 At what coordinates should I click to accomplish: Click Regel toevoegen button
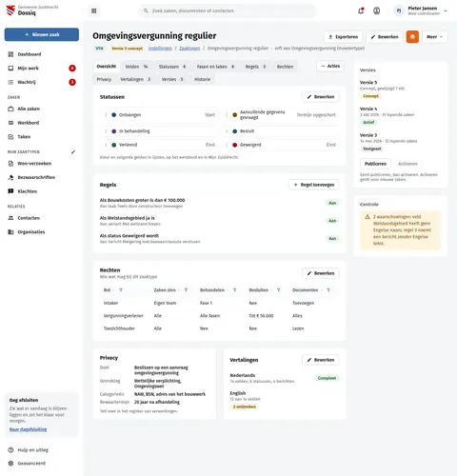pyautogui.click(x=313, y=185)
